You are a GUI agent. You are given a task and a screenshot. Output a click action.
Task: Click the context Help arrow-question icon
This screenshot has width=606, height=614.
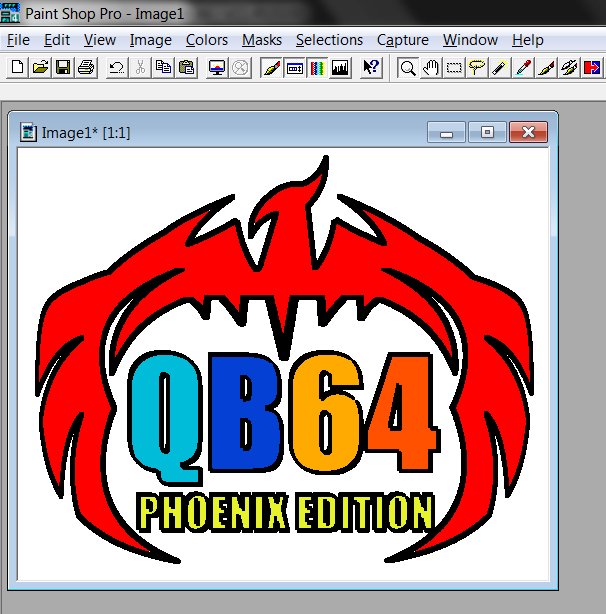370,68
